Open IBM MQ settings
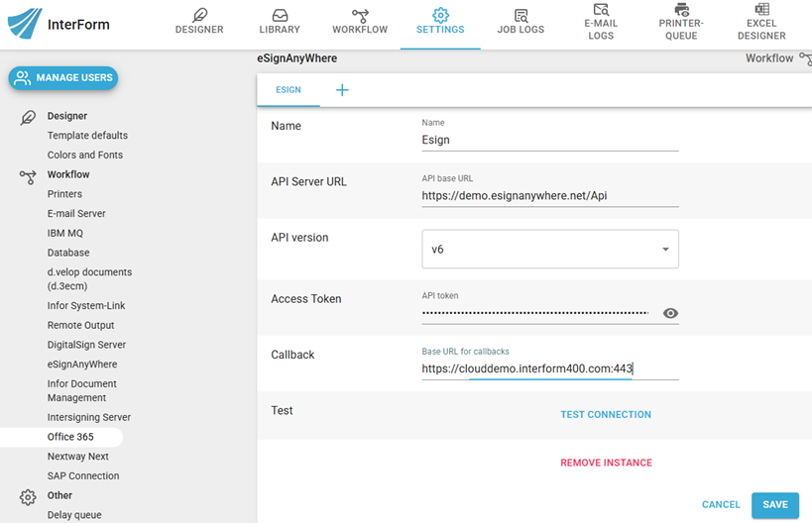The height and width of the screenshot is (523, 812). (65, 234)
